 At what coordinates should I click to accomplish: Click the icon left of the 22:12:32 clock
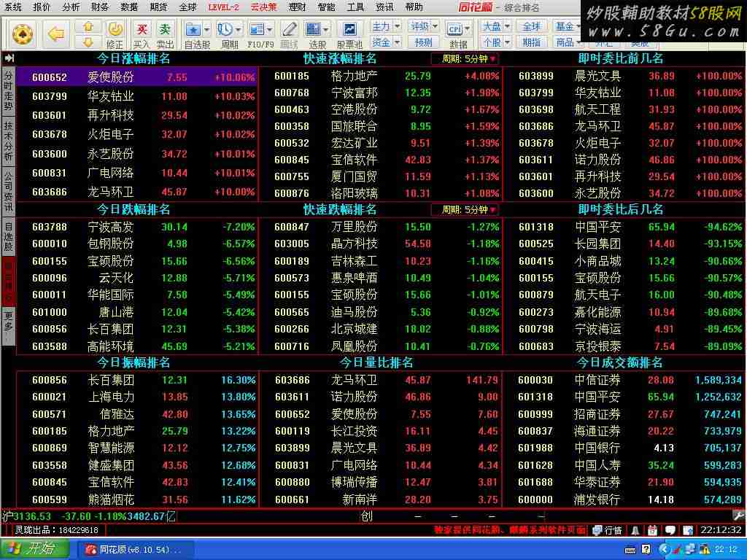click(x=688, y=530)
